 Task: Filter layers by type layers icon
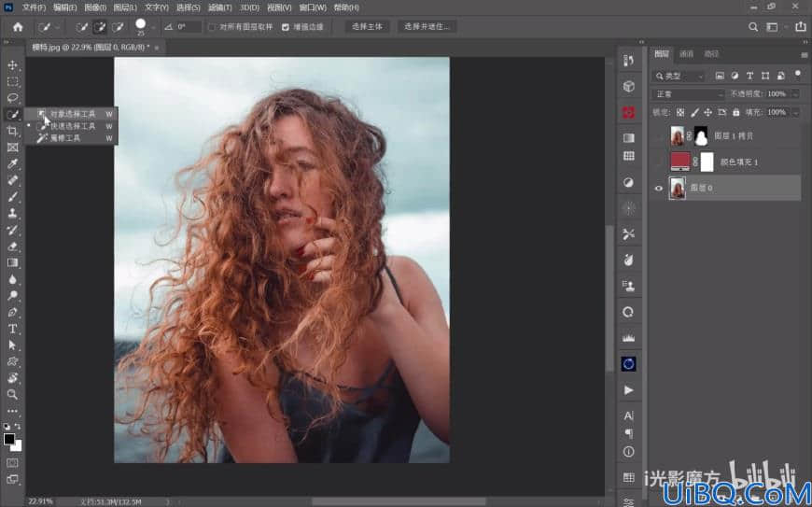[x=749, y=76]
